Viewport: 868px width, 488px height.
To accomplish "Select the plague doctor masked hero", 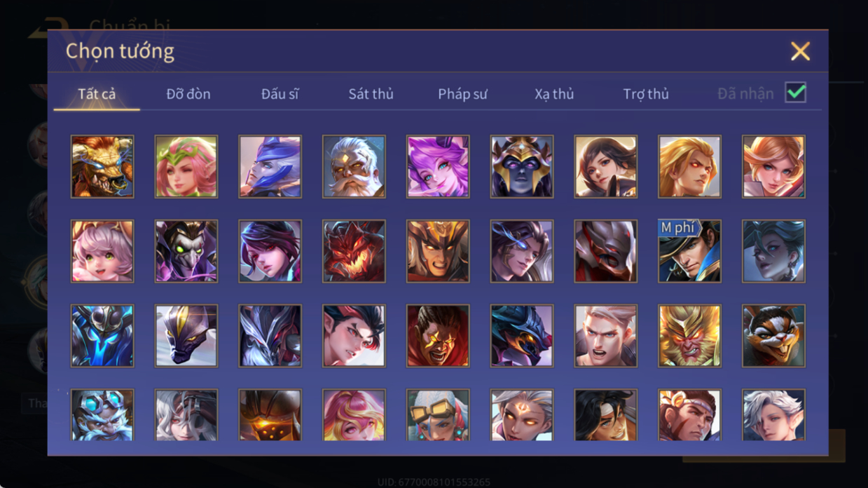I will click(186, 251).
